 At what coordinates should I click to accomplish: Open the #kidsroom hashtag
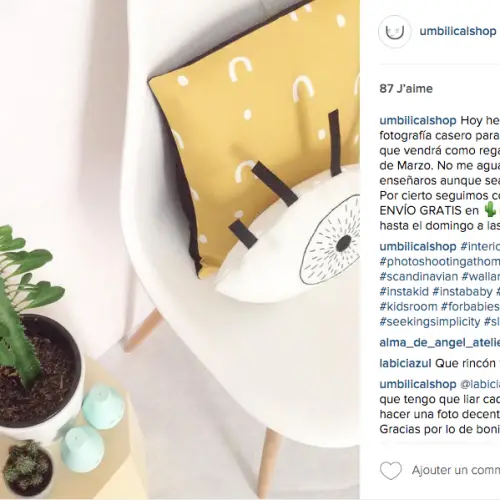click(408, 306)
